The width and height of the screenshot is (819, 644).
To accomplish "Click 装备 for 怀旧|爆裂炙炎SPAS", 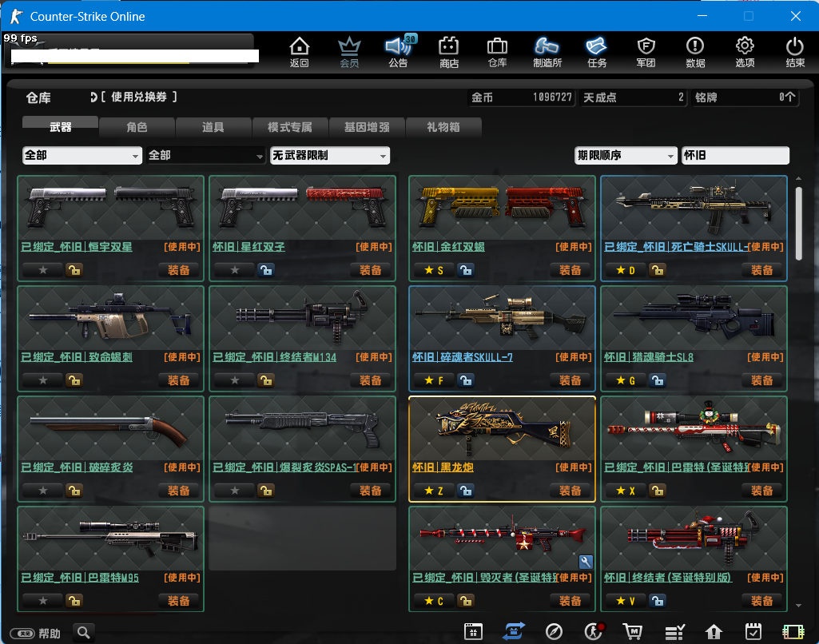I will click(370, 491).
